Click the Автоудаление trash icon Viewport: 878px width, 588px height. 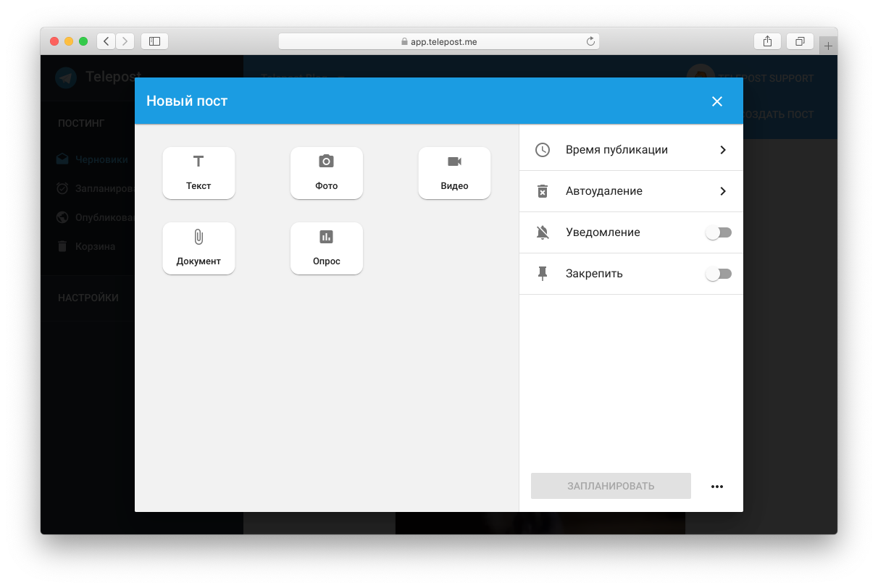(543, 190)
